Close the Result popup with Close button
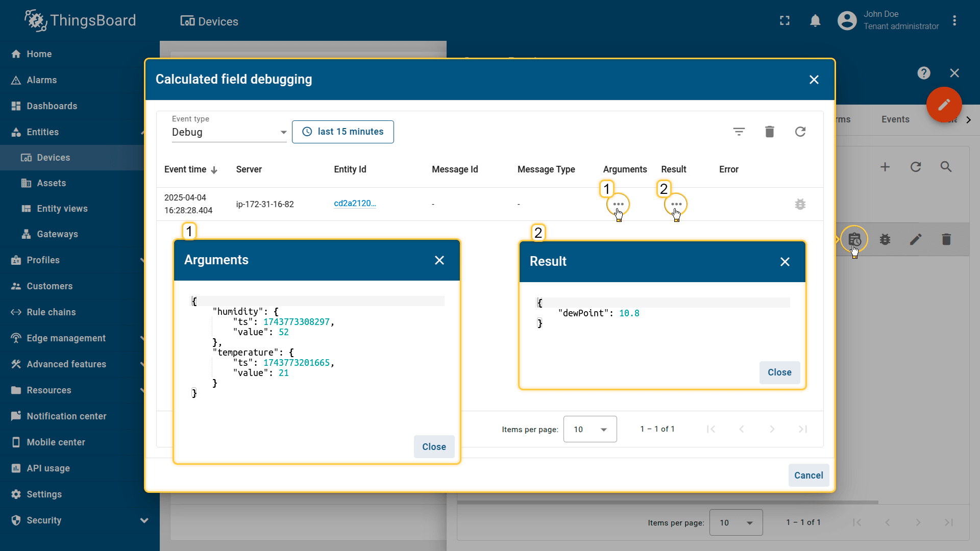The width and height of the screenshot is (980, 551). click(x=779, y=372)
